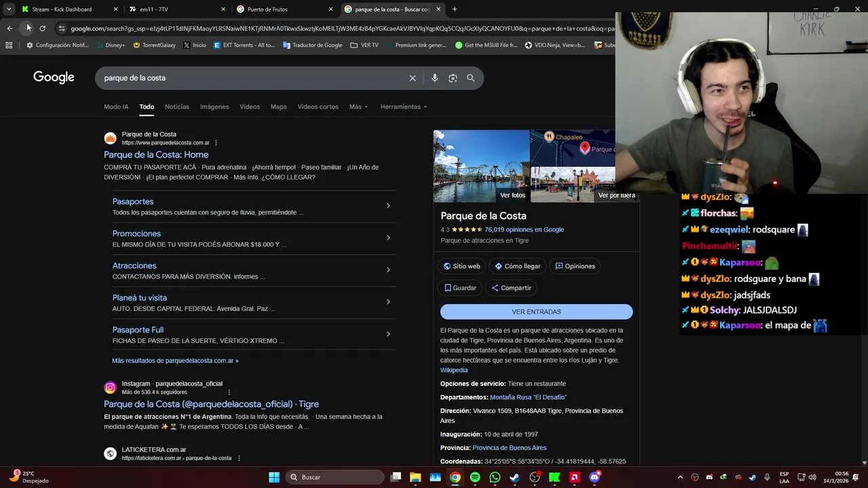Open Ver fotos thumbnail of the park
This screenshot has height=488, width=868.
(481, 166)
